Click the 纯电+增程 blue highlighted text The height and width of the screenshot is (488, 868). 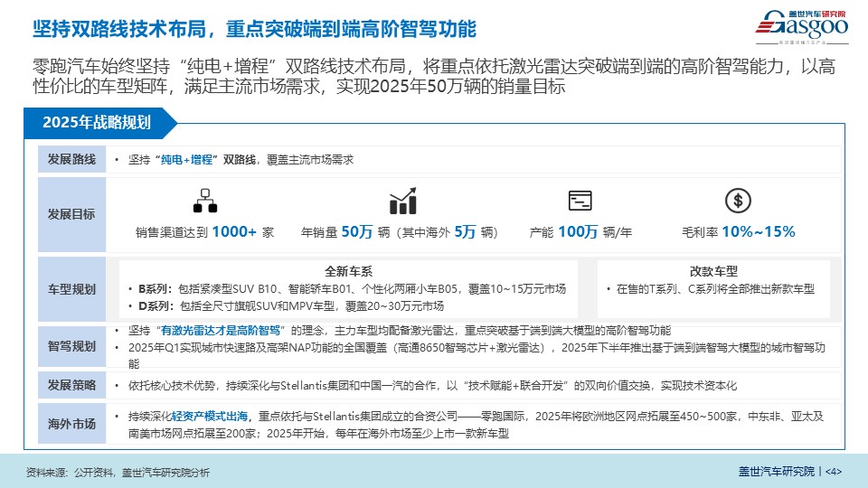coord(186,160)
